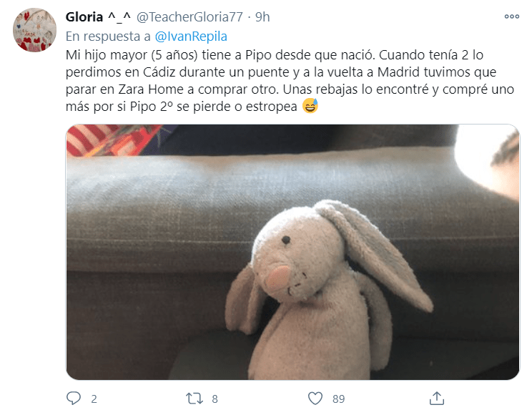Open the share tweet upload icon
This screenshot has width=532, height=415.
437,398
